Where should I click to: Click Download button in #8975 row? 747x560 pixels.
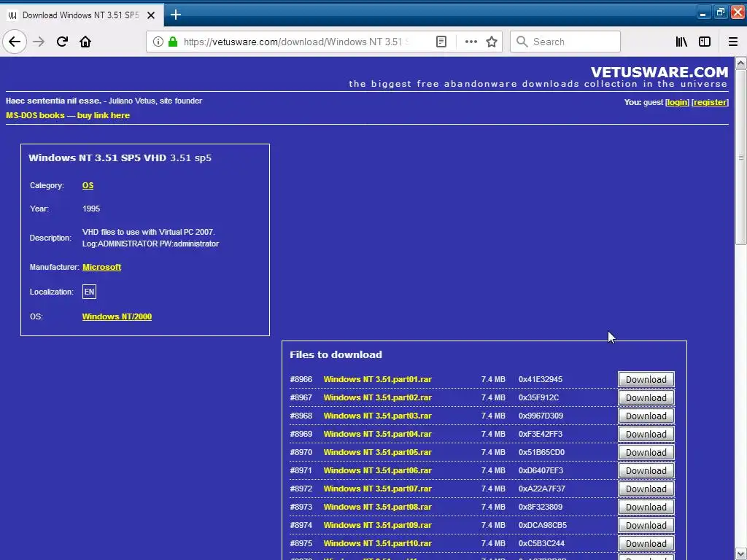(646, 543)
